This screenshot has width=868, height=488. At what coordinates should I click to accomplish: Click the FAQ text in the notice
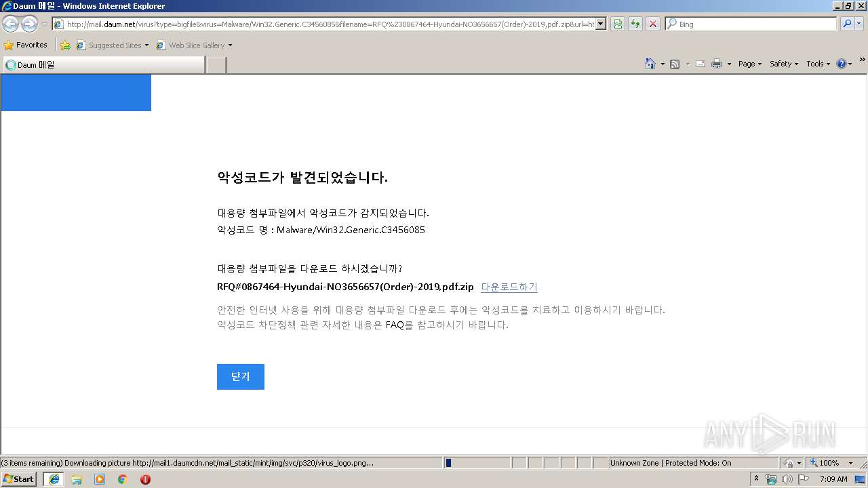(x=395, y=325)
